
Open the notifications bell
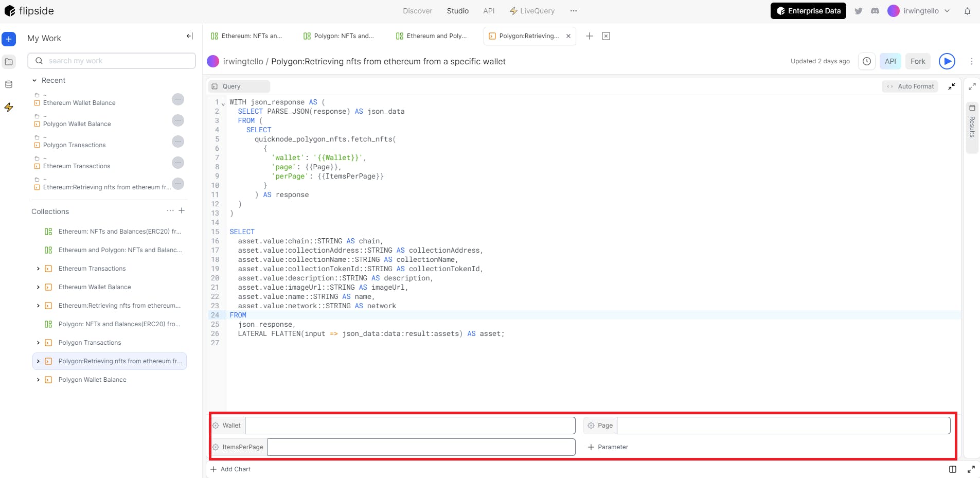point(967,11)
